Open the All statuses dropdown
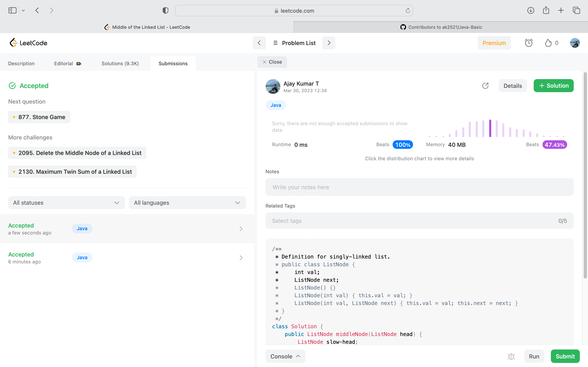 click(x=66, y=203)
